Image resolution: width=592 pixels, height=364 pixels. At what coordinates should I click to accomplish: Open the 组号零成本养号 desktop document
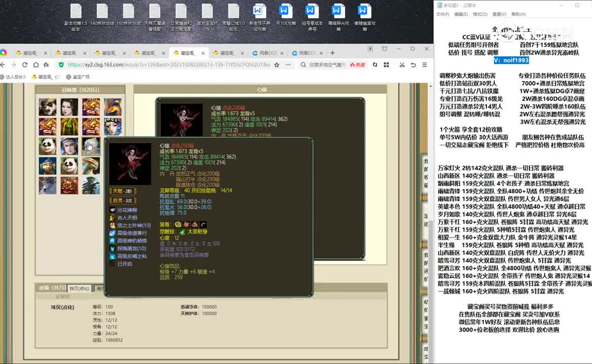click(x=312, y=17)
